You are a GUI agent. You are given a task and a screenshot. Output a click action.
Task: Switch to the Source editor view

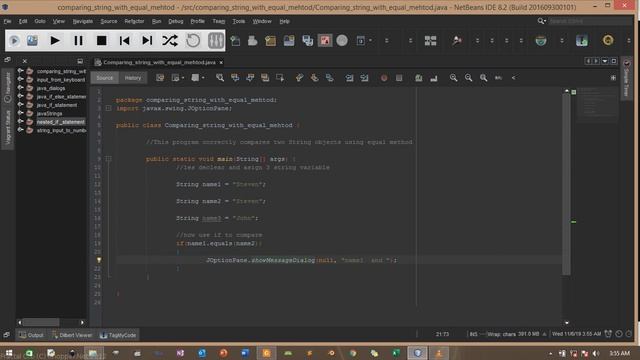coord(104,78)
